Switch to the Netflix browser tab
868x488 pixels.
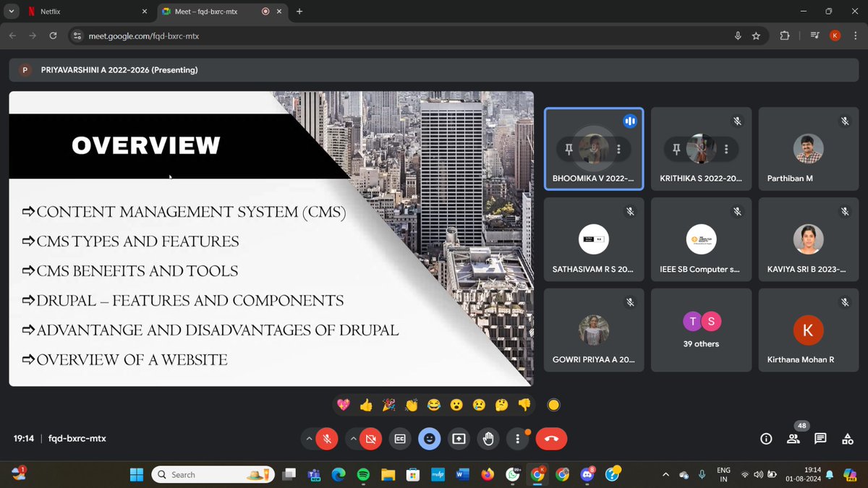coord(80,12)
